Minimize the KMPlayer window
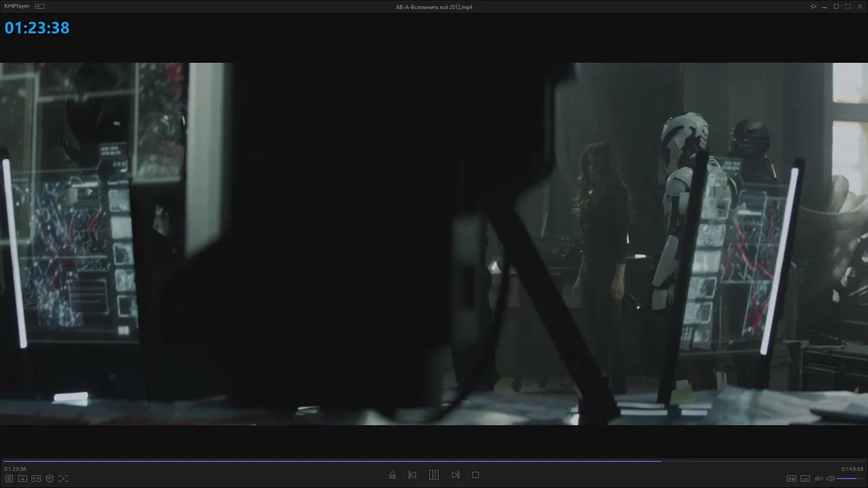868x488 pixels. 825,6
